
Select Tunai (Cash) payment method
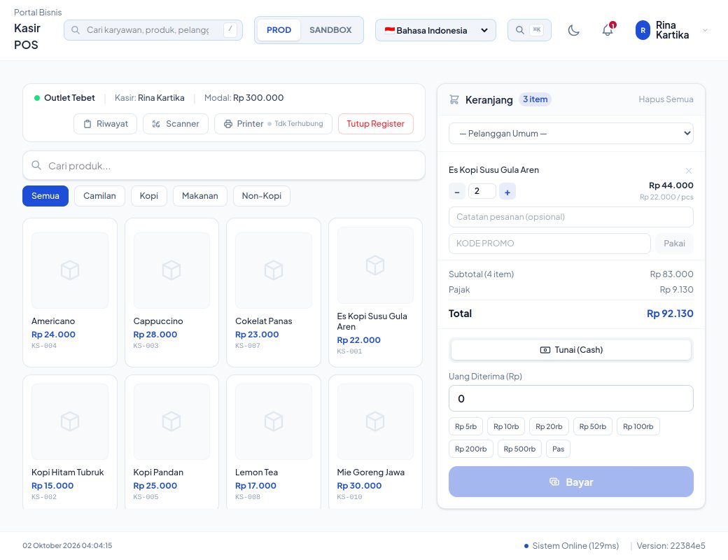pyautogui.click(x=571, y=350)
